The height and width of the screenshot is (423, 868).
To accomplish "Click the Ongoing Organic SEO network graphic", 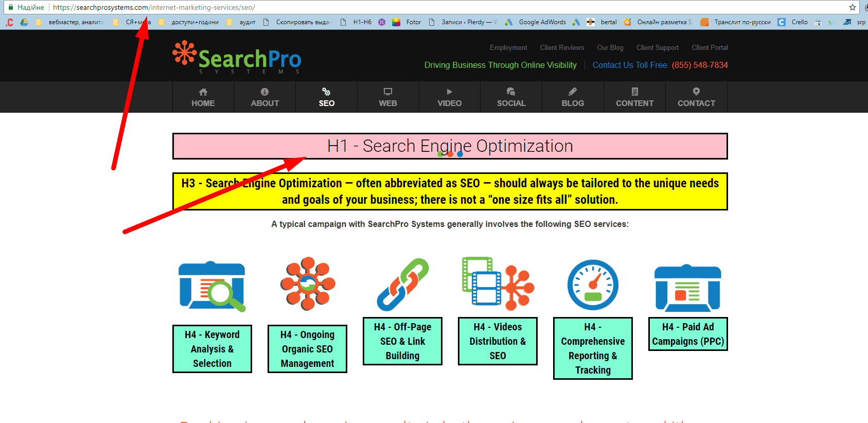I will click(x=308, y=284).
